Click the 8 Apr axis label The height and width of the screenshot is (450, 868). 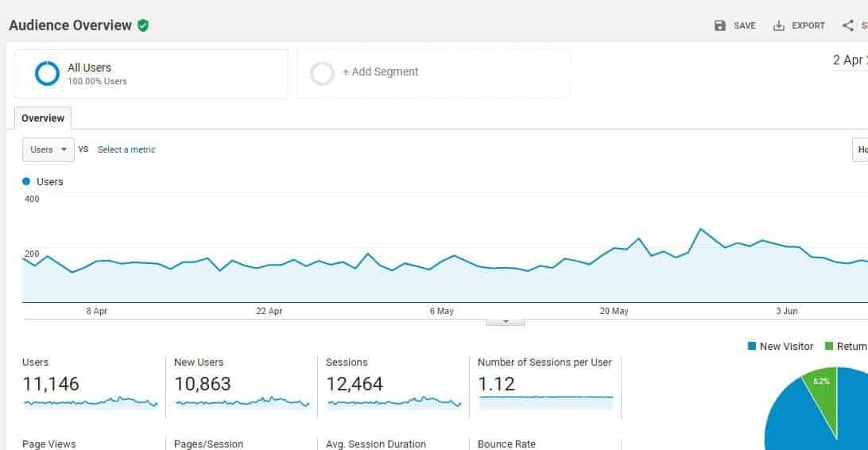click(x=97, y=311)
